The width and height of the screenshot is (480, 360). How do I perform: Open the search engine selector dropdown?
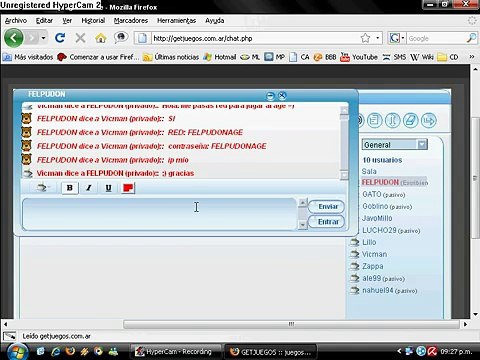(x=396, y=38)
